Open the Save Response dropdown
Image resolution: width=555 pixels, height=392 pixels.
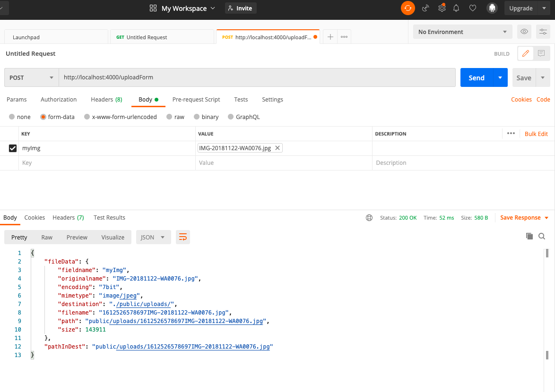(x=545, y=218)
